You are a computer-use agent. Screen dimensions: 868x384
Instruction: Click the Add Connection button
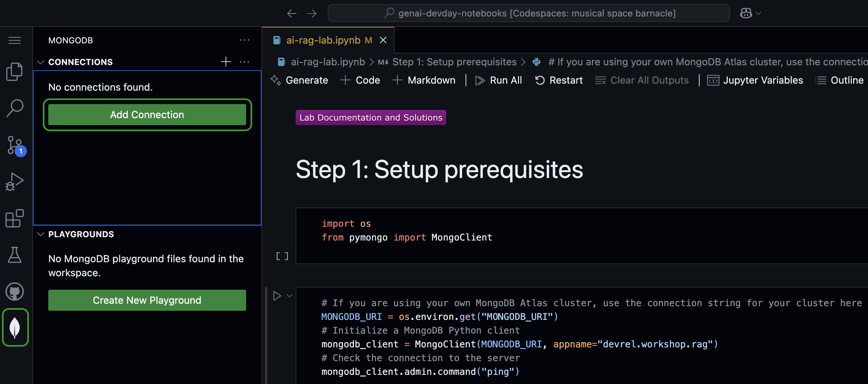click(x=147, y=114)
